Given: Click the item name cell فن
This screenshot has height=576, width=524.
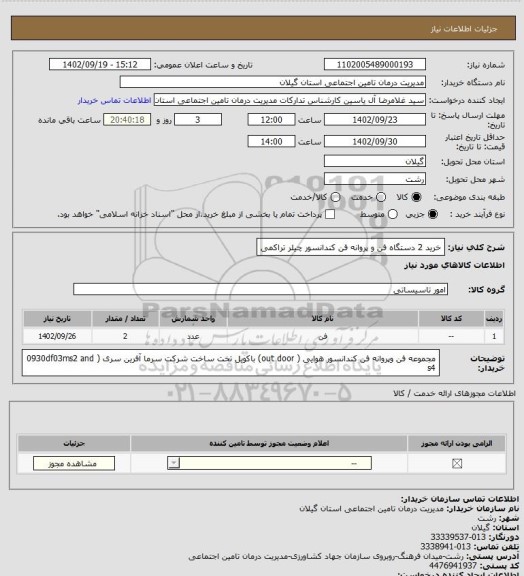Looking at the screenshot, I should coord(323,336).
